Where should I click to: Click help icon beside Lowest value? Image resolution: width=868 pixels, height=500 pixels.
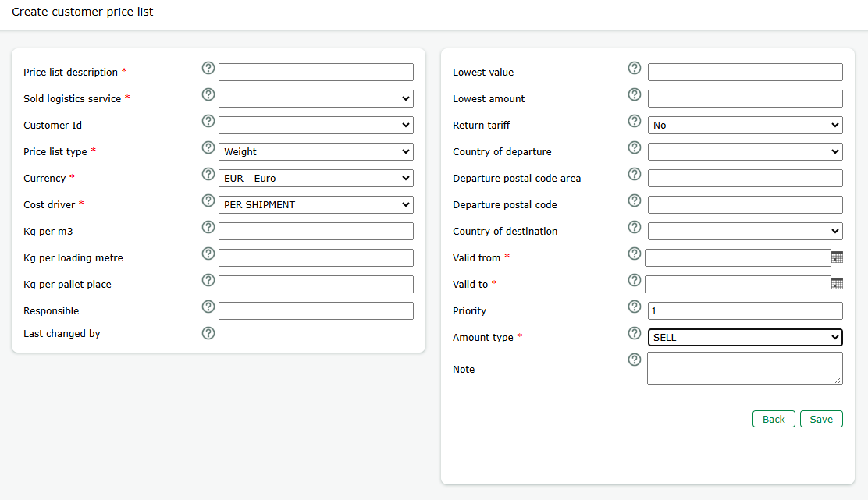635,68
